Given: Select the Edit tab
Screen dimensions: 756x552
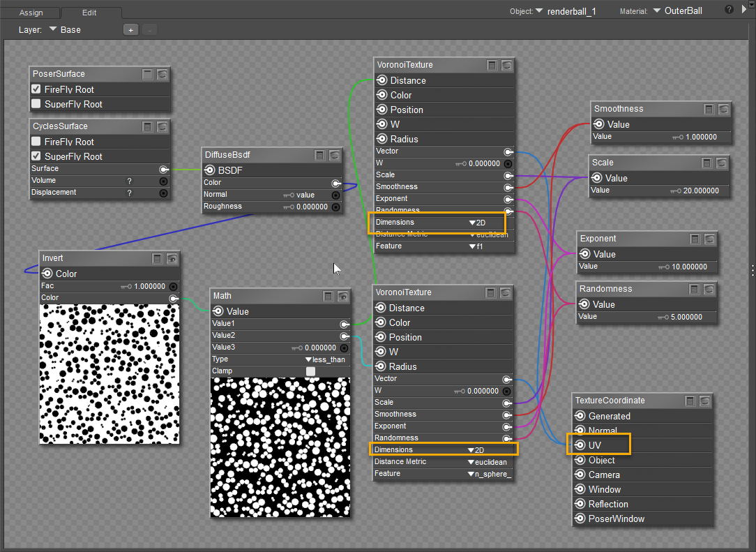Looking at the screenshot, I should (x=89, y=13).
